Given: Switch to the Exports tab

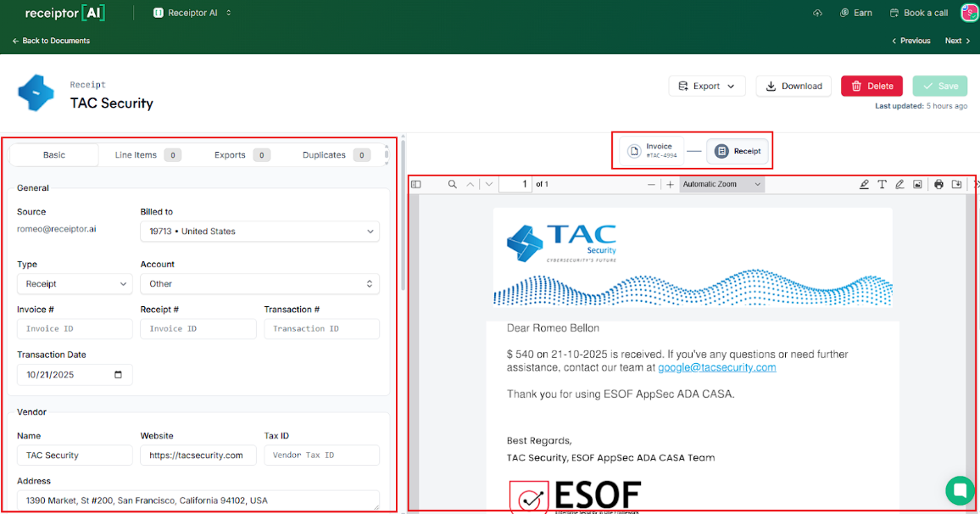Looking at the screenshot, I should 242,155.
